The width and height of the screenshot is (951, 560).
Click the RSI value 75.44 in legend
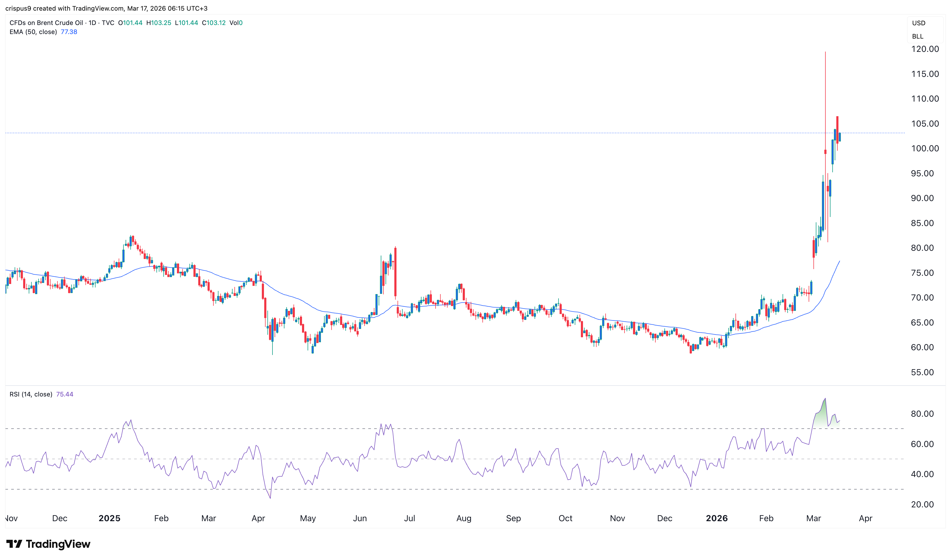[x=65, y=394]
